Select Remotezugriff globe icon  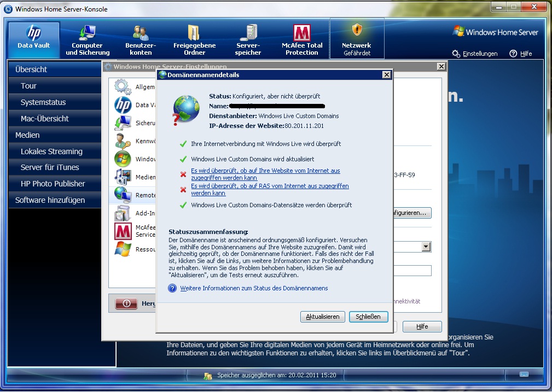[123, 195]
